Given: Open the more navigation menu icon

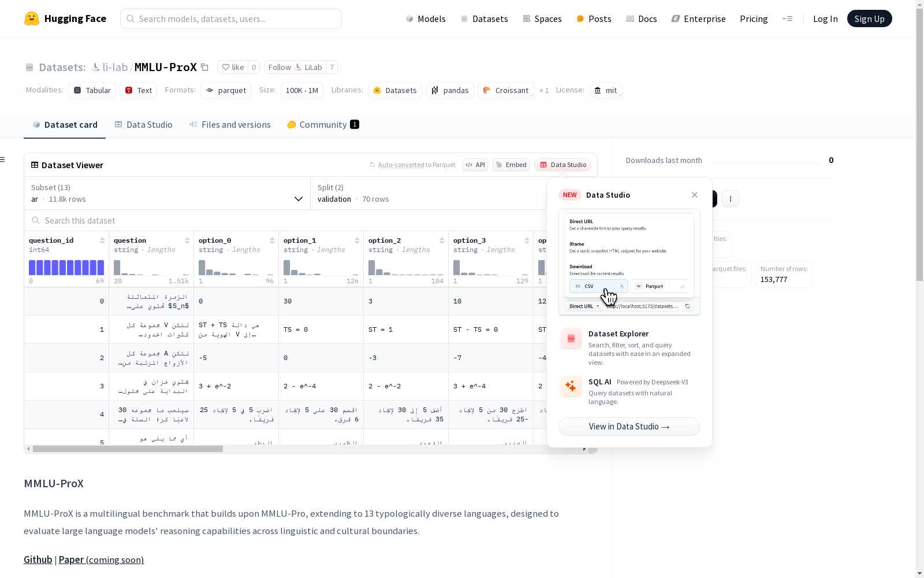Looking at the screenshot, I should (x=787, y=18).
